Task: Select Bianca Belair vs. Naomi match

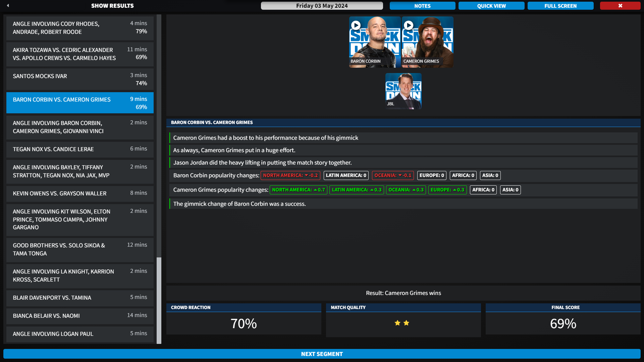Action: coord(80,316)
